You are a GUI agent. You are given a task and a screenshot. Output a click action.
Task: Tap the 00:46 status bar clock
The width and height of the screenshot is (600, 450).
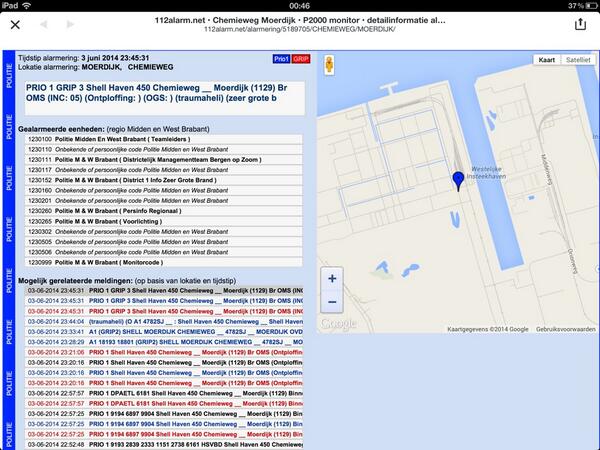point(300,6)
